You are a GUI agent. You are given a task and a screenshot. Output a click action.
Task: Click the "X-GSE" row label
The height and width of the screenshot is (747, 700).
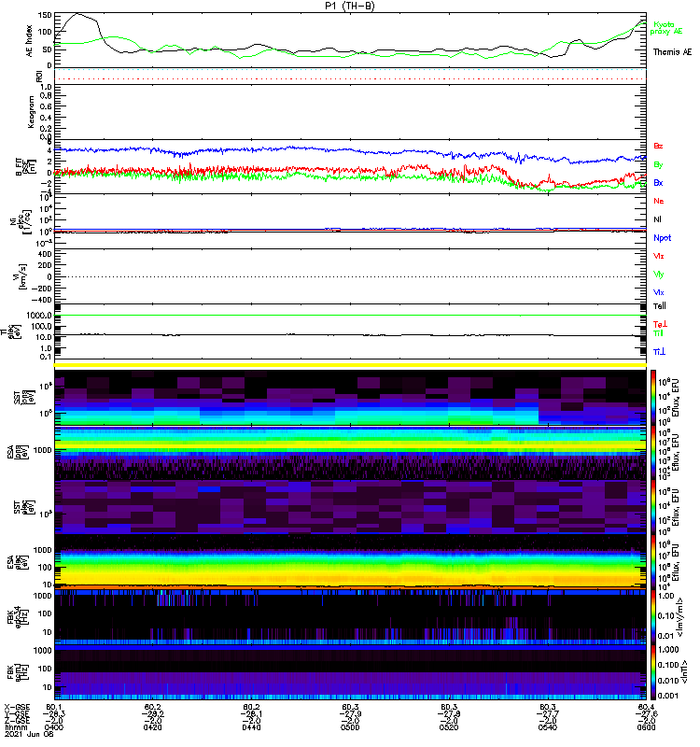coord(17,707)
